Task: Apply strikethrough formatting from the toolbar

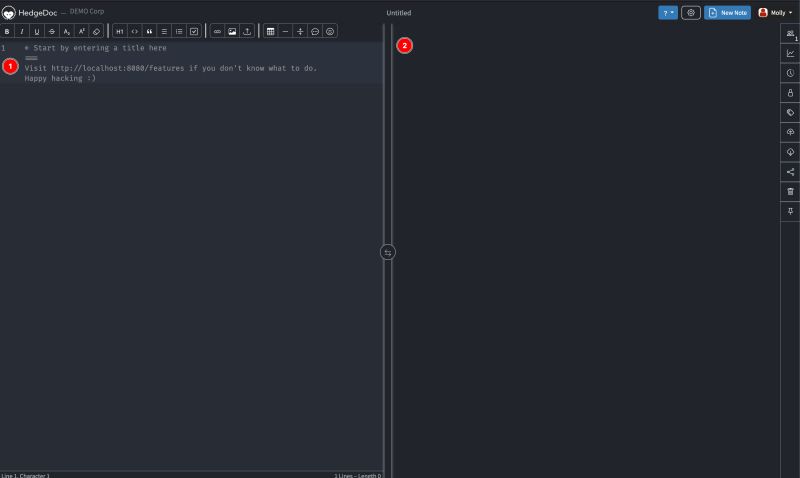Action: (x=52, y=32)
